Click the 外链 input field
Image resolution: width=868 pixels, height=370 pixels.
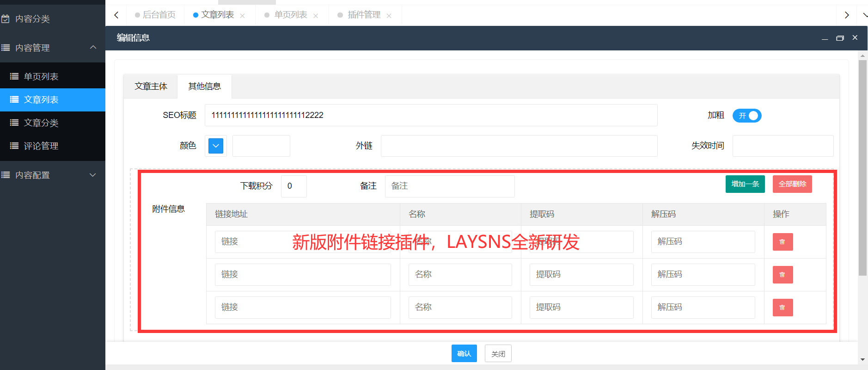click(519, 146)
